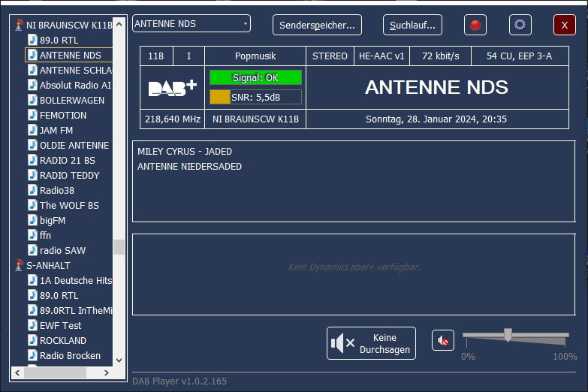Click the note icon beside Absolut Radio

[32, 85]
